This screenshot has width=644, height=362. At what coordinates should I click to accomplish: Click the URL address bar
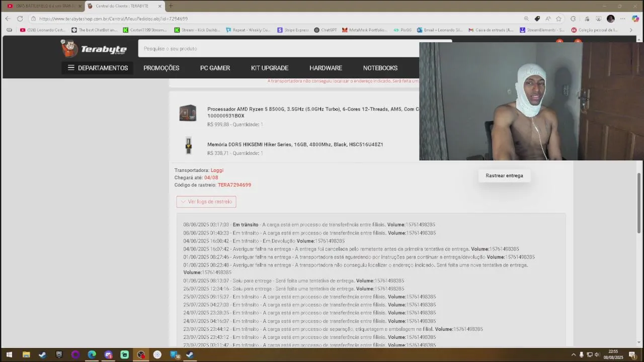277,19
